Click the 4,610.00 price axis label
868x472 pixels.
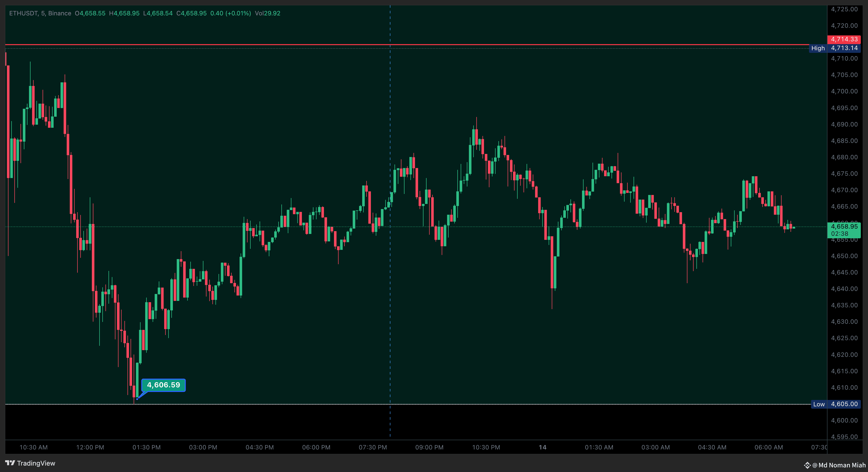click(844, 388)
